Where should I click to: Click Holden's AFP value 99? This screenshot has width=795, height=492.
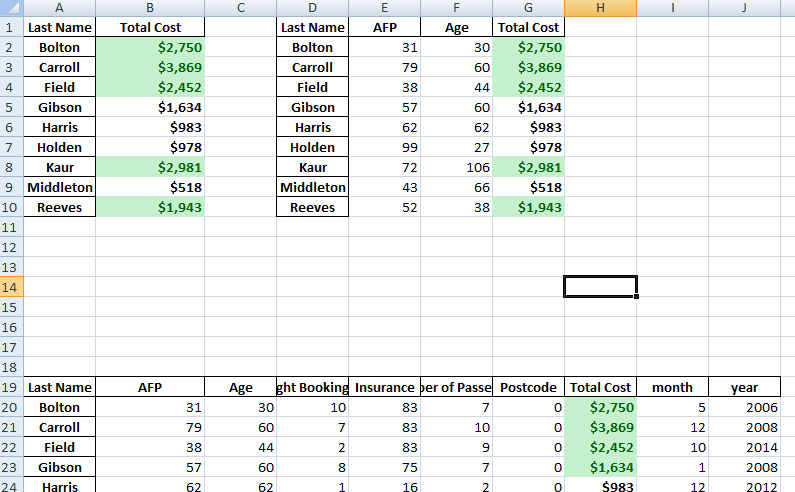pos(384,147)
